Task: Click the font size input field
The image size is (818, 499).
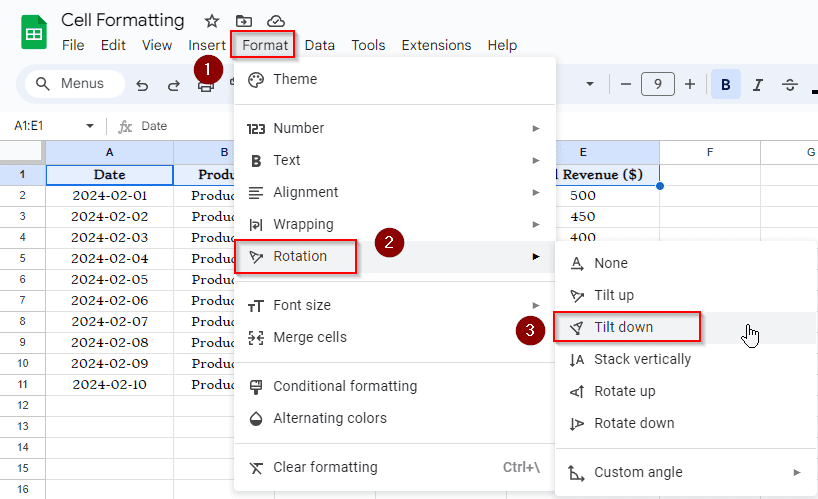Action: pos(657,85)
